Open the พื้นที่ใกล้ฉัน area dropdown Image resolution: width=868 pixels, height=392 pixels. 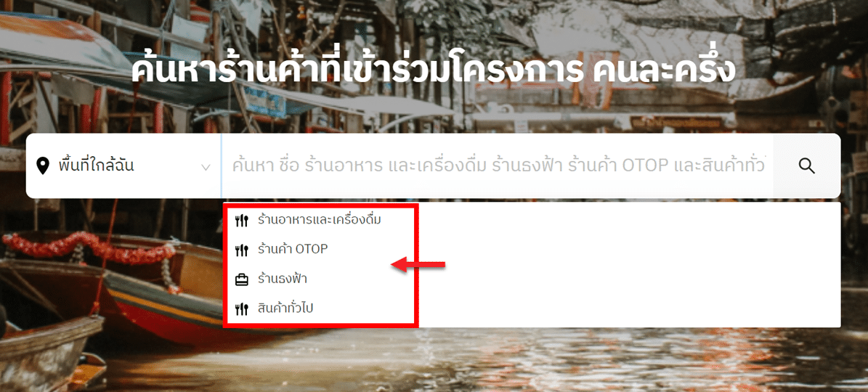pyautogui.click(x=123, y=166)
